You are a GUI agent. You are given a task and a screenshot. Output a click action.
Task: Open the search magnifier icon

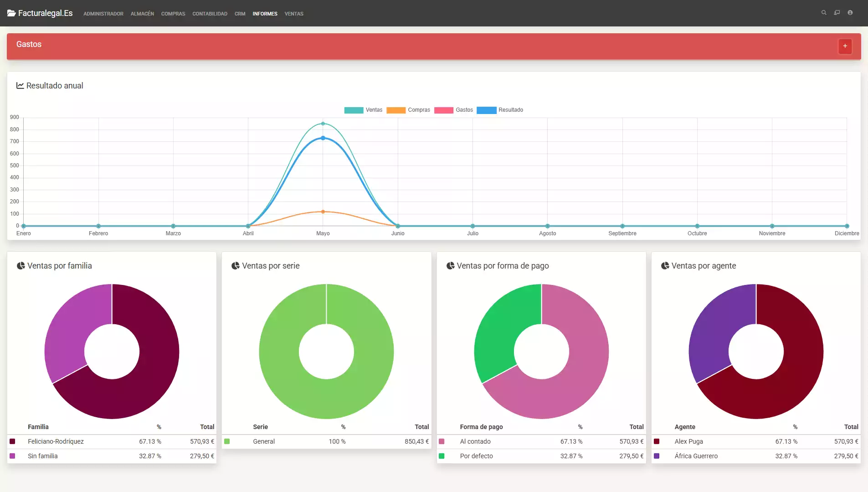pyautogui.click(x=824, y=13)
